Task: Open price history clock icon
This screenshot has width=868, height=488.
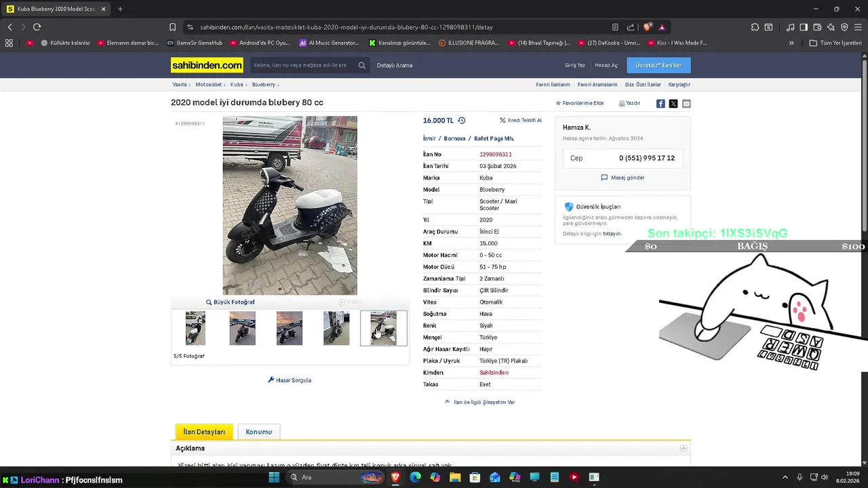Action: point(462,121)
